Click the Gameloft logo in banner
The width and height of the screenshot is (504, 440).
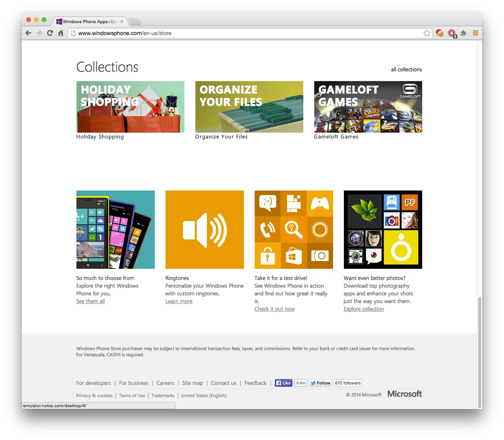410,91
